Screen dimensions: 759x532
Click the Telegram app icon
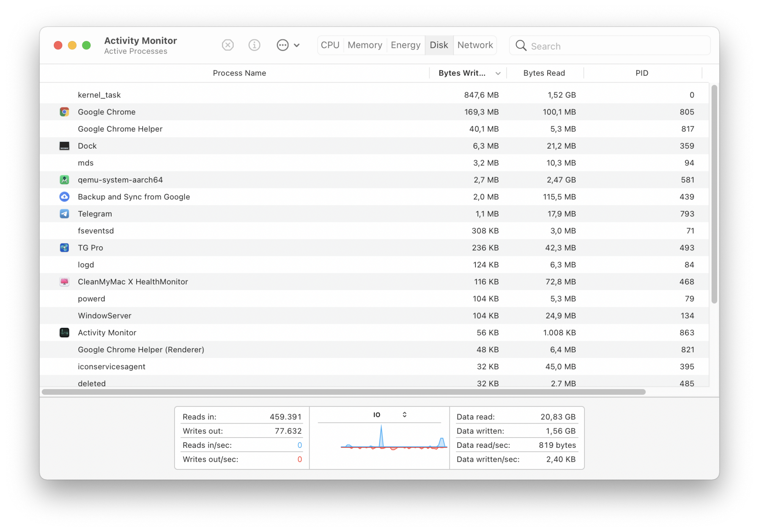(x=64, y=214)
